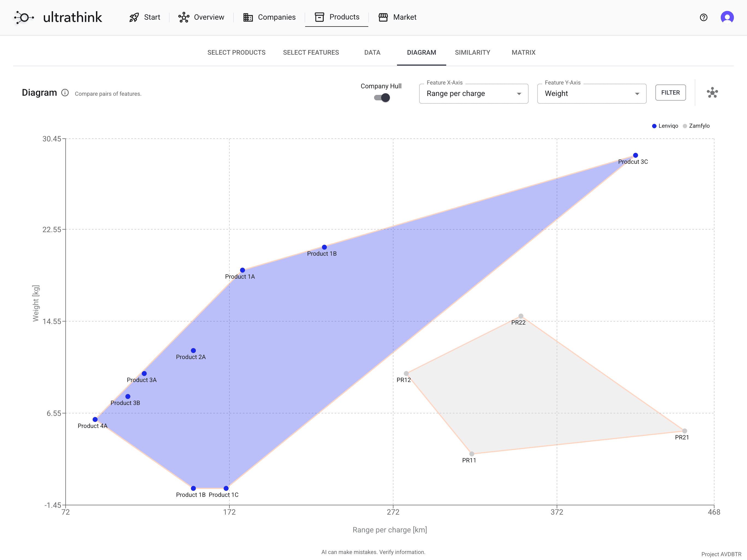Open Market using the storefront icon

pyautogui.click(x=384, y=17)
